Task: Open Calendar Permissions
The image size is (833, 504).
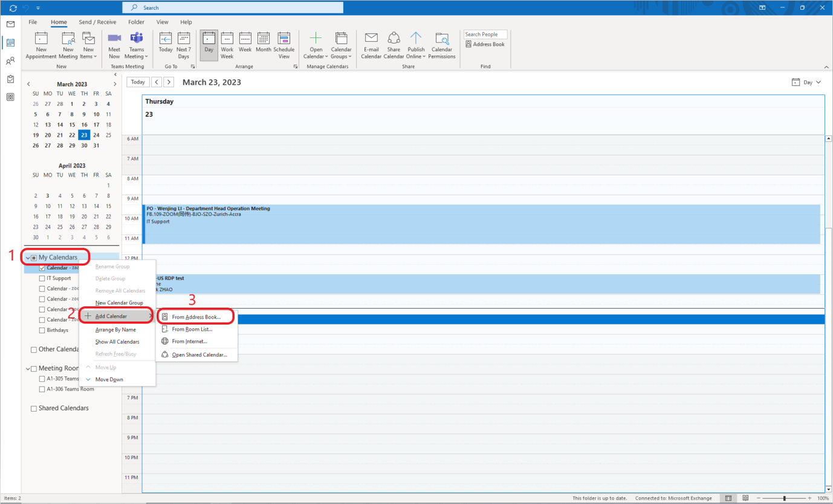Action: click(x=442, y=45)
